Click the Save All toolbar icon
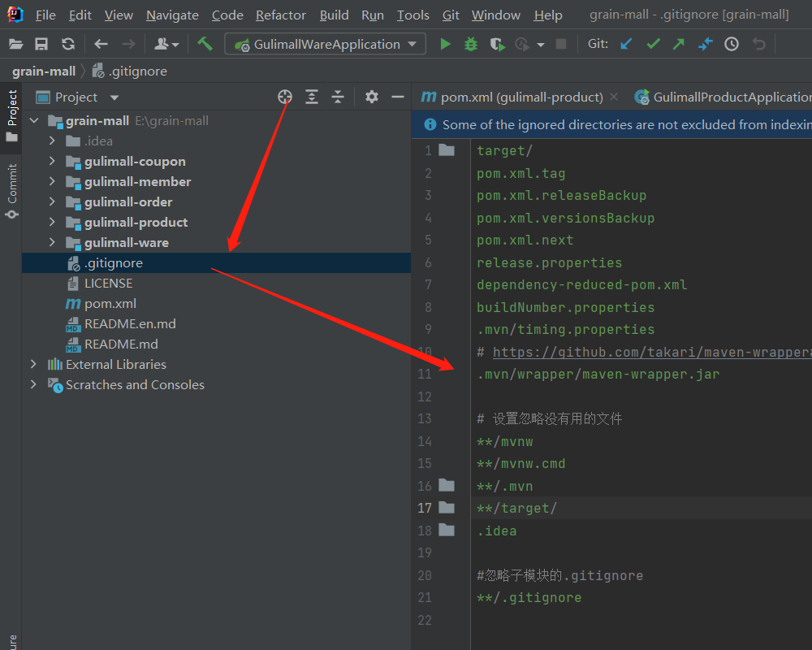Screen dimensions: 812x650 click(41, 44)
